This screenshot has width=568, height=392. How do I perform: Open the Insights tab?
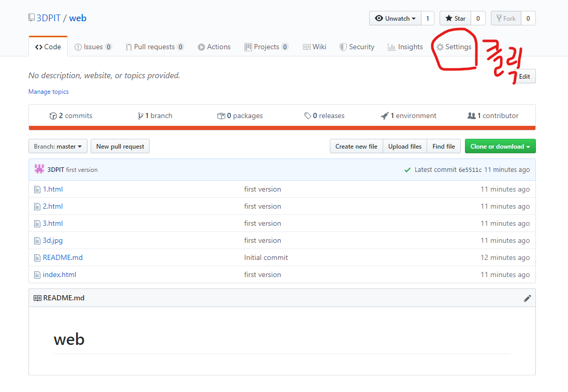[405, 47]
